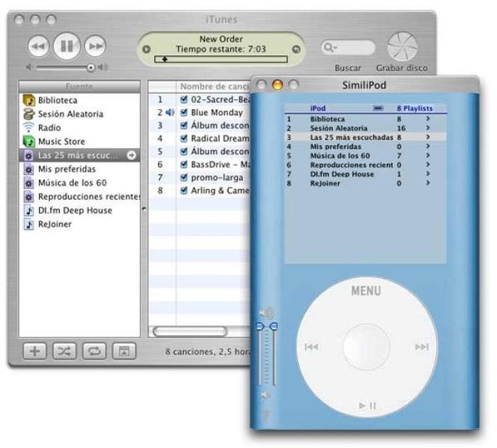Click the now-playing speaker icon on track 2

click(170, 113)
